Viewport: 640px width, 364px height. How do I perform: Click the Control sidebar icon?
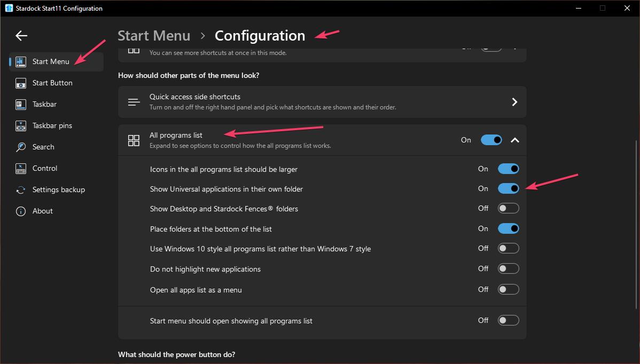point(21,169)
